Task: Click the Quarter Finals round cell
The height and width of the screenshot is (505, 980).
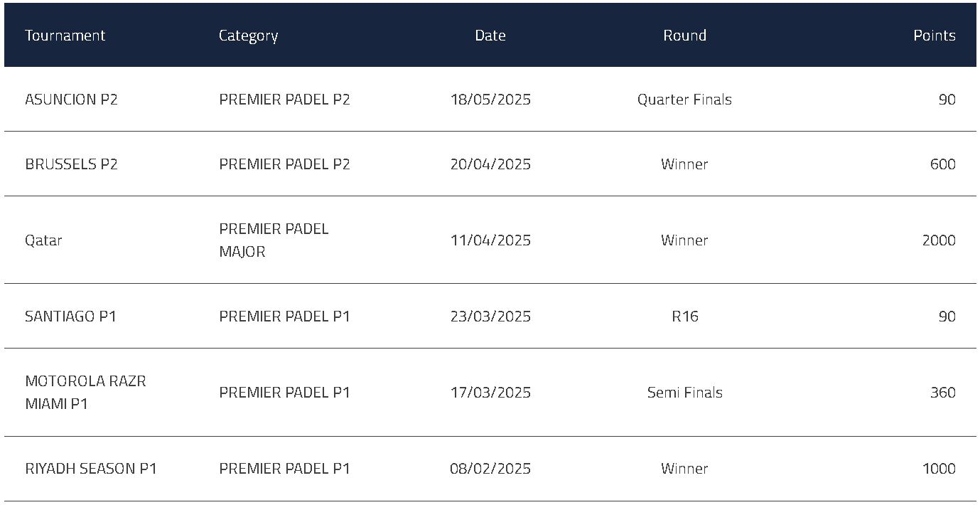Action: 684,100
